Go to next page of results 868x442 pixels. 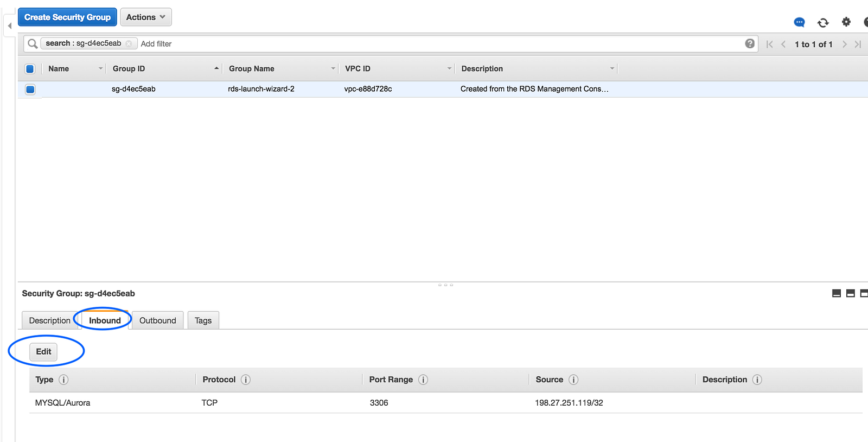pos(845,45)
